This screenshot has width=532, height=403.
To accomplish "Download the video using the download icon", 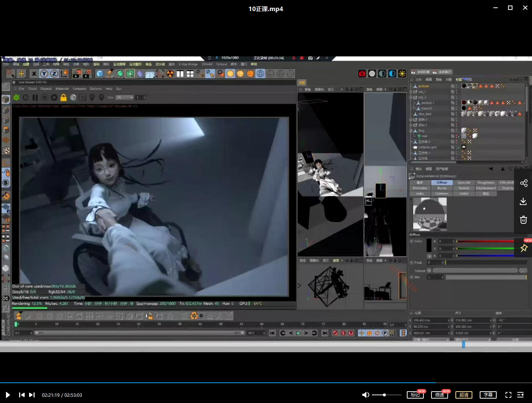I will click(523, 201).
